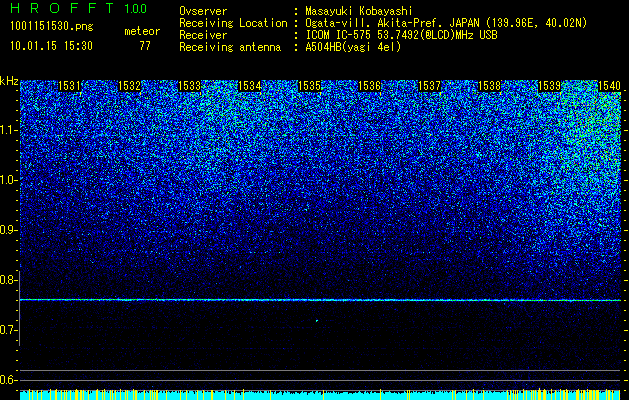This screenshot has width=629, height=400.
Task: Click the Ovserver label
Action: click(203, 11)
